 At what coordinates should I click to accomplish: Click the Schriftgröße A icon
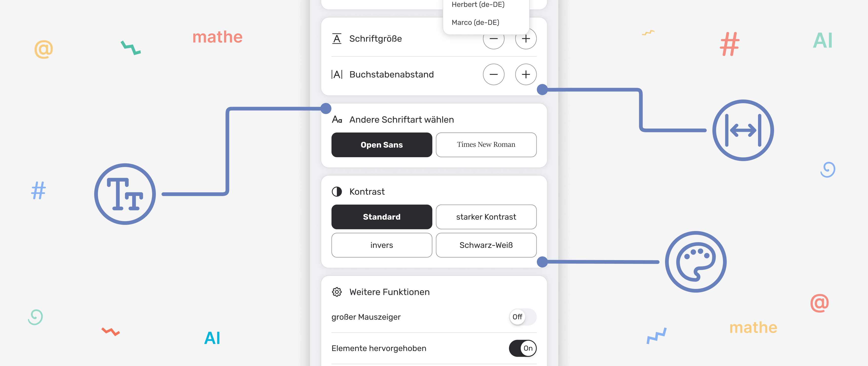click(337, 38)
